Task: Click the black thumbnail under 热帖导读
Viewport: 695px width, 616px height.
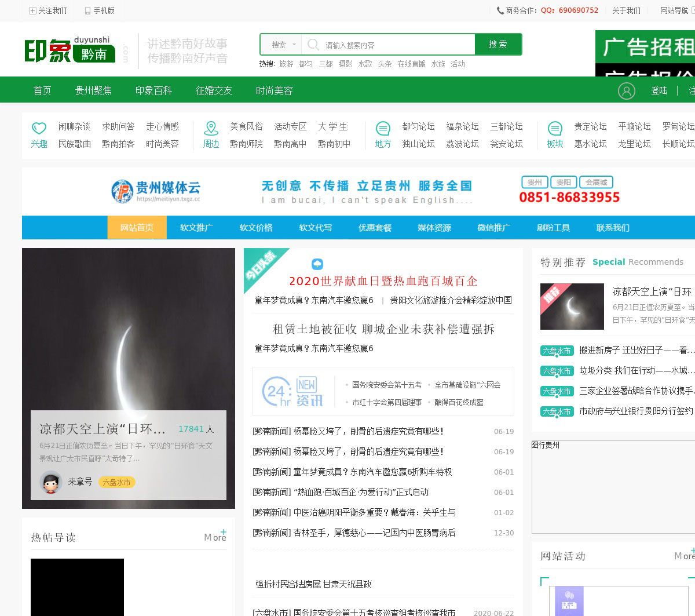Action: 77,587
